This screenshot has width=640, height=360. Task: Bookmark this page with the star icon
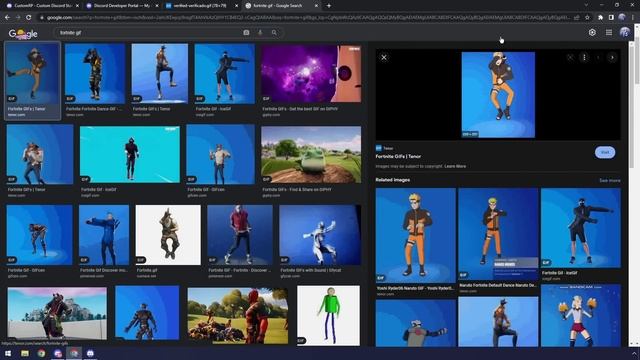[587, 18]
